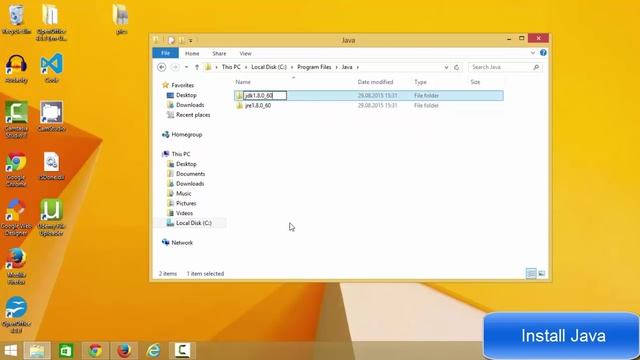
Task: Refresh the Java folder view
Action: click(x=457, y=67)
